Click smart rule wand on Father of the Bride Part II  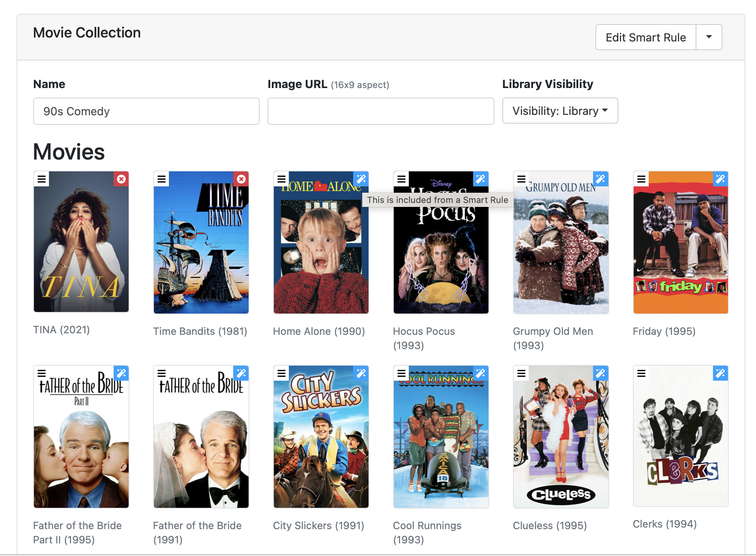121,373
